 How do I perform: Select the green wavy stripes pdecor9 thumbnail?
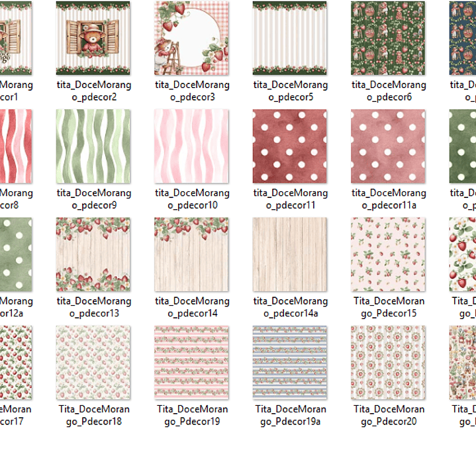click(x=93, y=146)
